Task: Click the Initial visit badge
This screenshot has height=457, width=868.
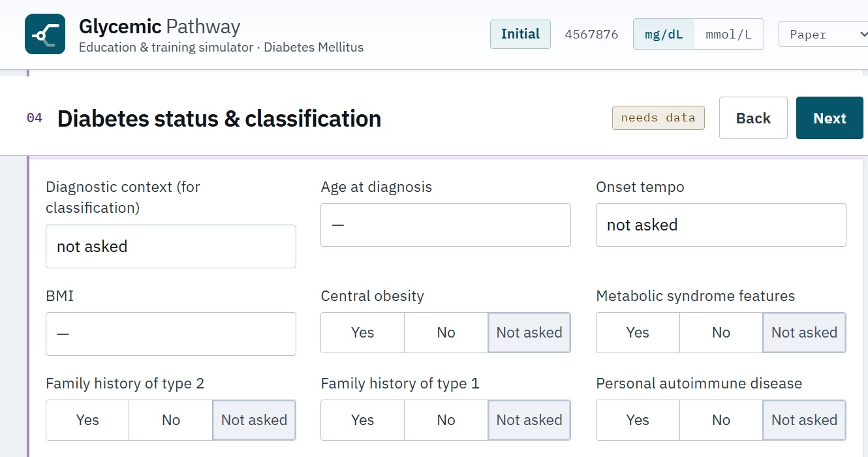Action: [x=520, y=34]
